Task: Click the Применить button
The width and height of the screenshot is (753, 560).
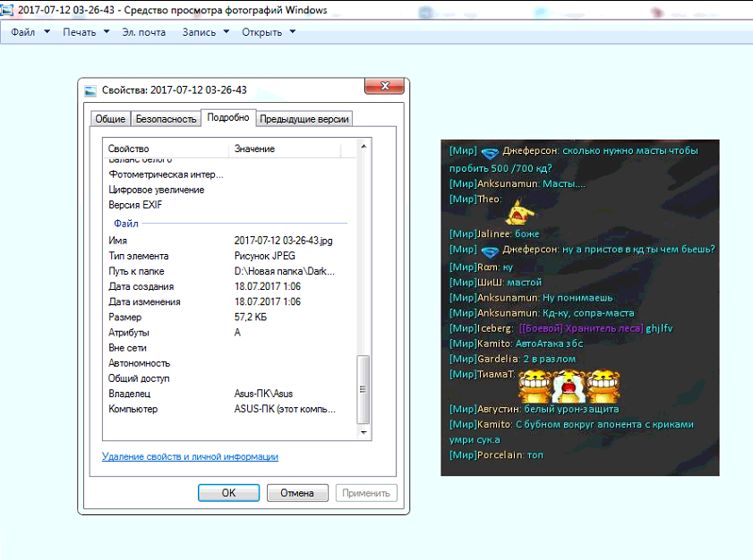Action: pos(366,493)
